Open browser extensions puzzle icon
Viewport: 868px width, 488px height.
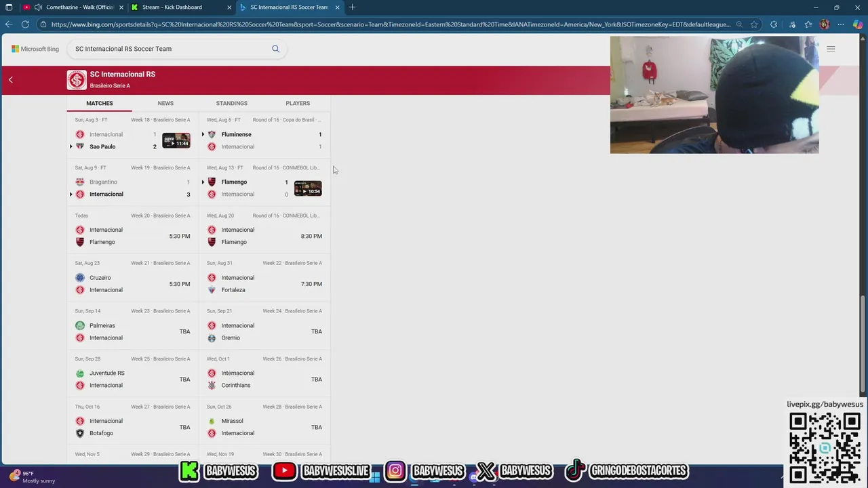[x=774, y=24]
